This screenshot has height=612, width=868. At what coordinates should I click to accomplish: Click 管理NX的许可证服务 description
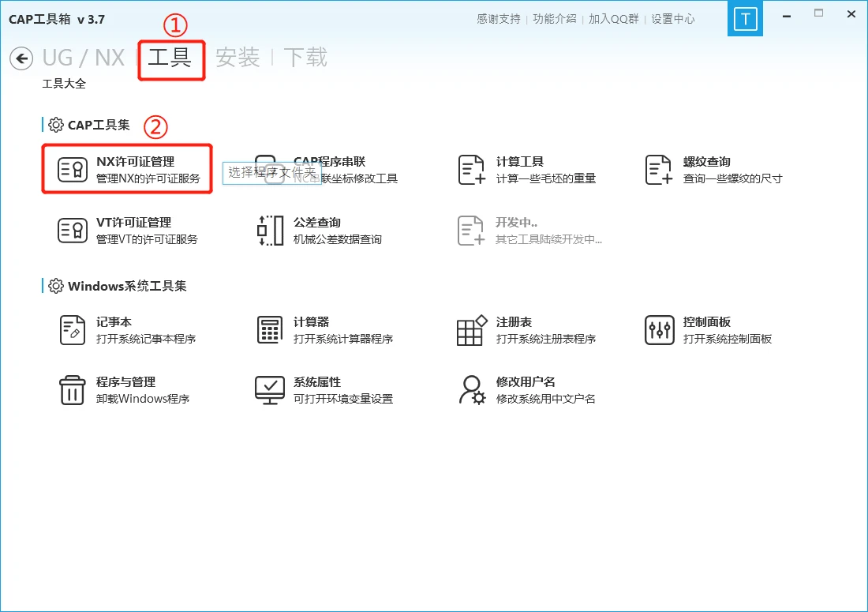pos(148,178)
